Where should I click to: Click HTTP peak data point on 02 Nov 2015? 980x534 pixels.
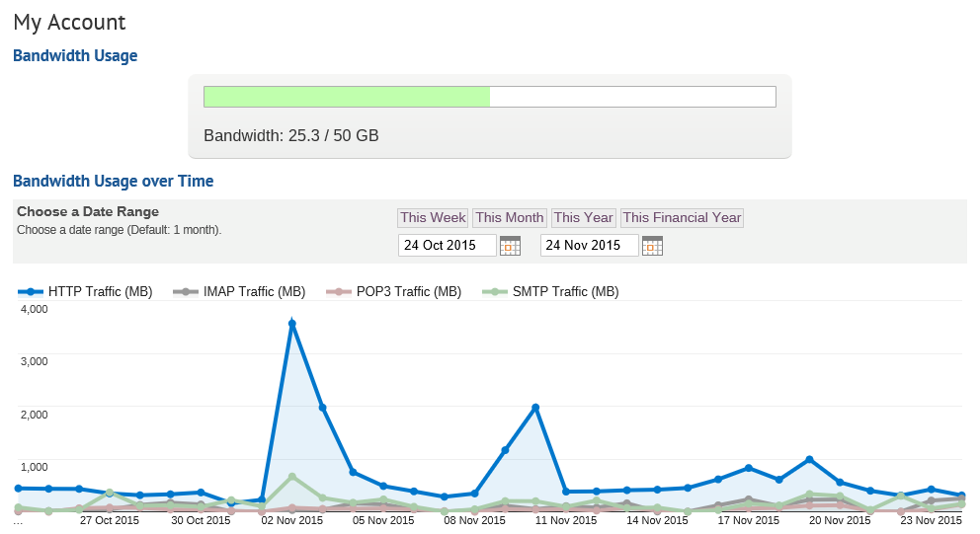coord(291,324)
